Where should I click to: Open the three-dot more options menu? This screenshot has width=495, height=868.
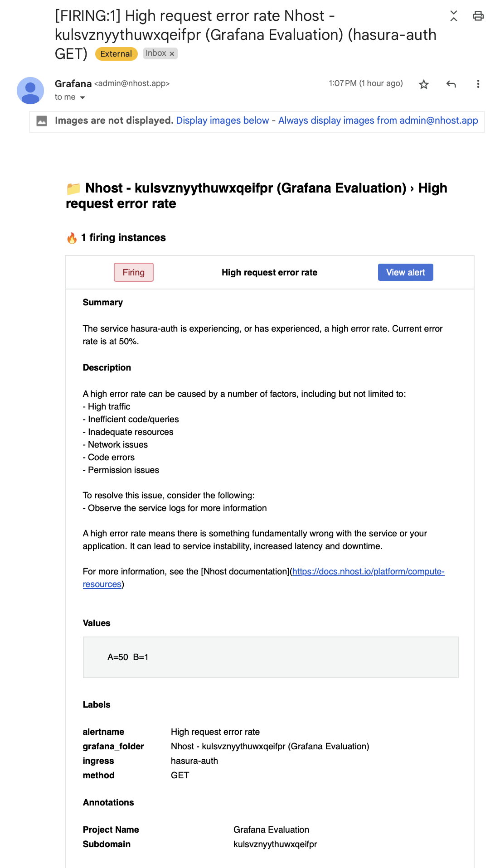[478, 84]
